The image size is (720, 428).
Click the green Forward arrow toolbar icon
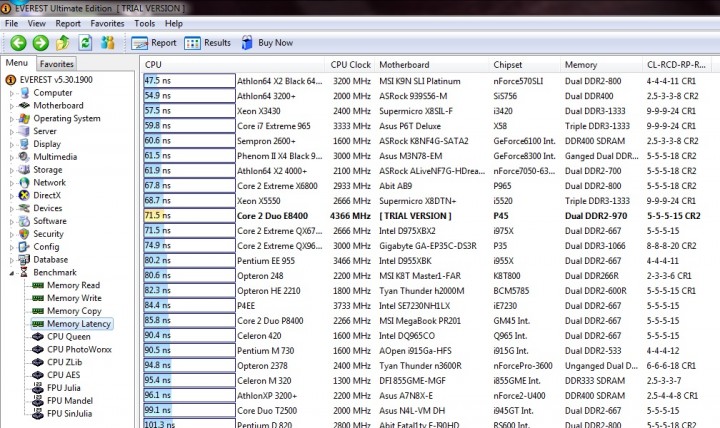click(x=40, y=43)
